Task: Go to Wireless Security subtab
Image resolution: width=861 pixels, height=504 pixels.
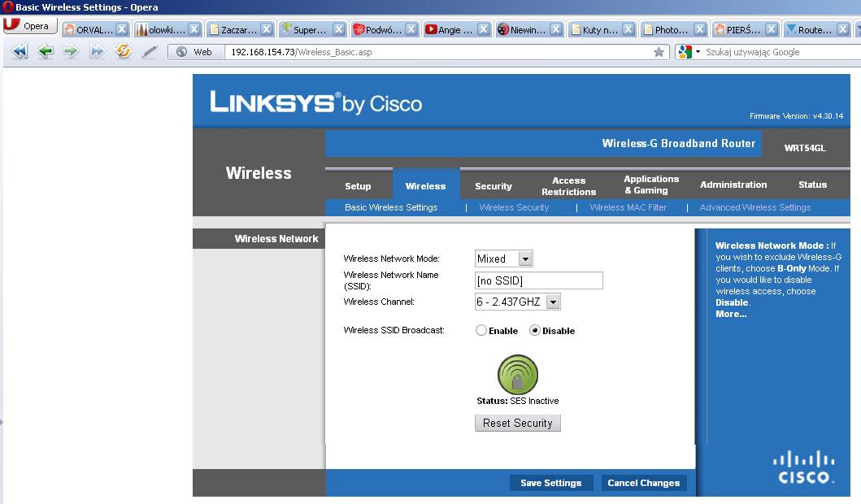Action: [514, 207]
